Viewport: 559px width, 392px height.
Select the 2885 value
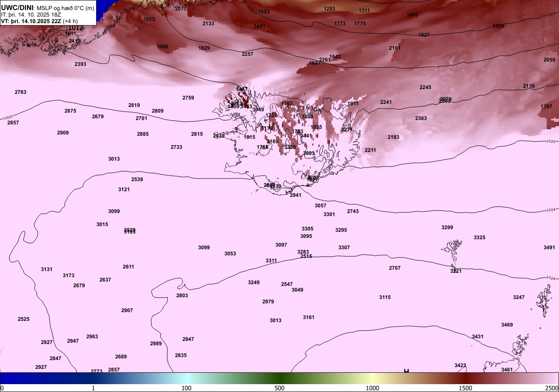[143, 134]
